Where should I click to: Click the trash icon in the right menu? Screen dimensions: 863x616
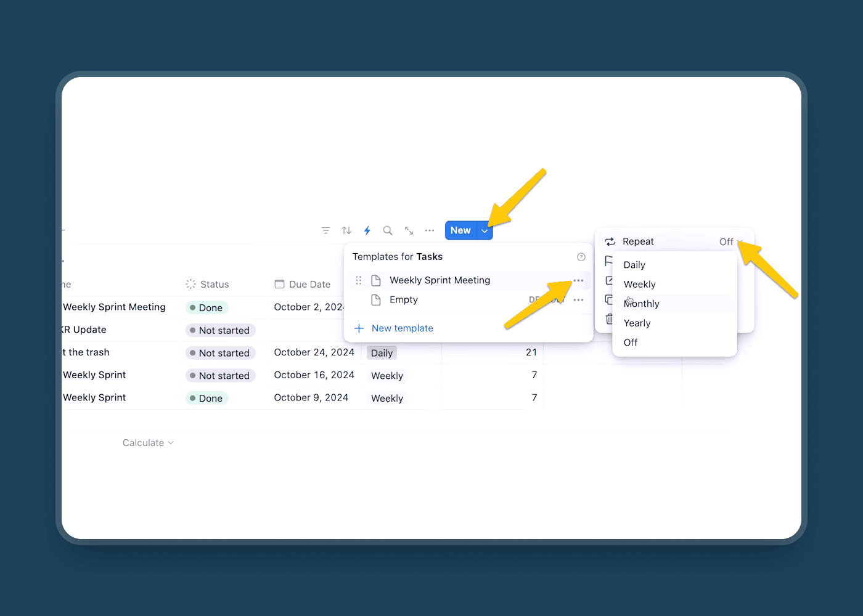tap(609, 319)
